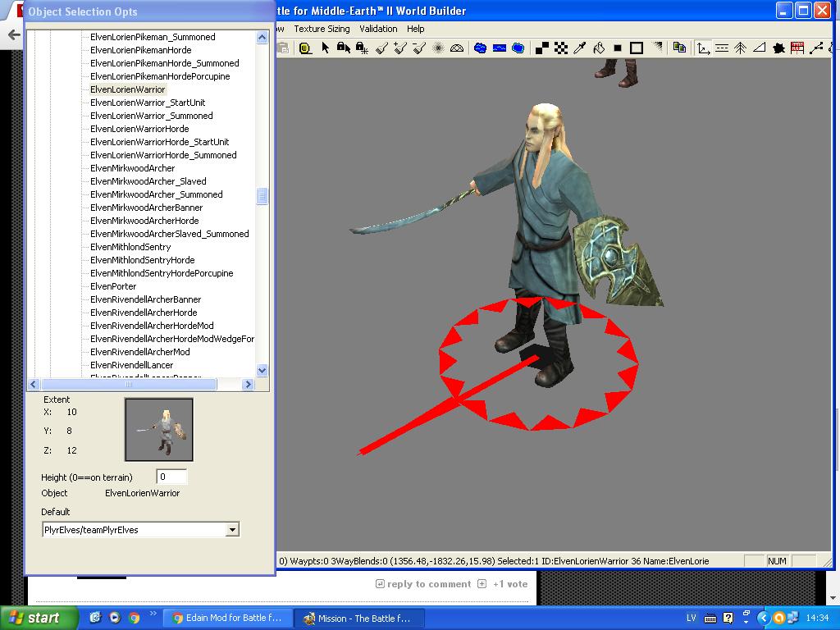
Task: Select ElvenLorienWarriorHorde entry
Action: pos(139,129)
